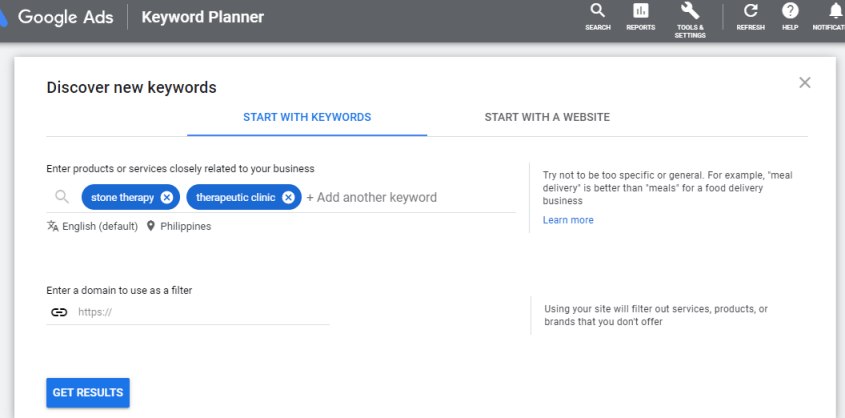The image size is (845, 418).
Task: Click the magnifier icon in keyword field
Action: point(62,197)
